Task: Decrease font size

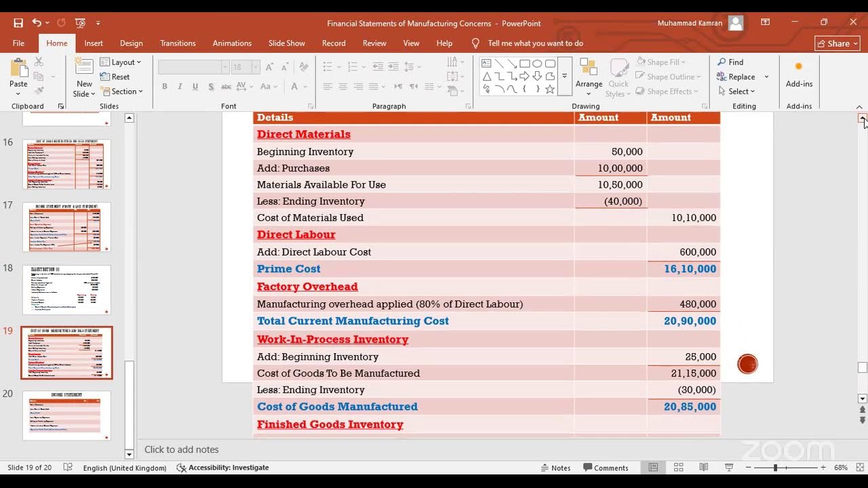Action: [285, 67]
